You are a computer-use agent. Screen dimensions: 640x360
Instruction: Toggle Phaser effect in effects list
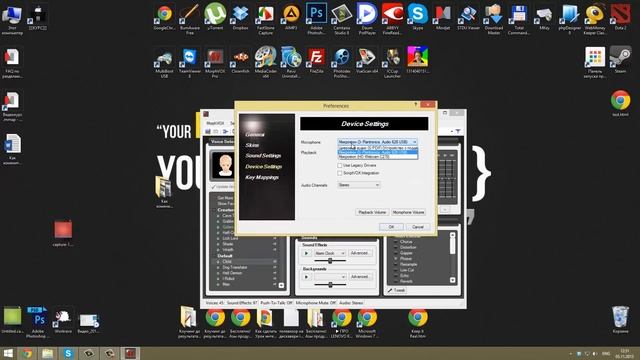(x=406, y=258)
